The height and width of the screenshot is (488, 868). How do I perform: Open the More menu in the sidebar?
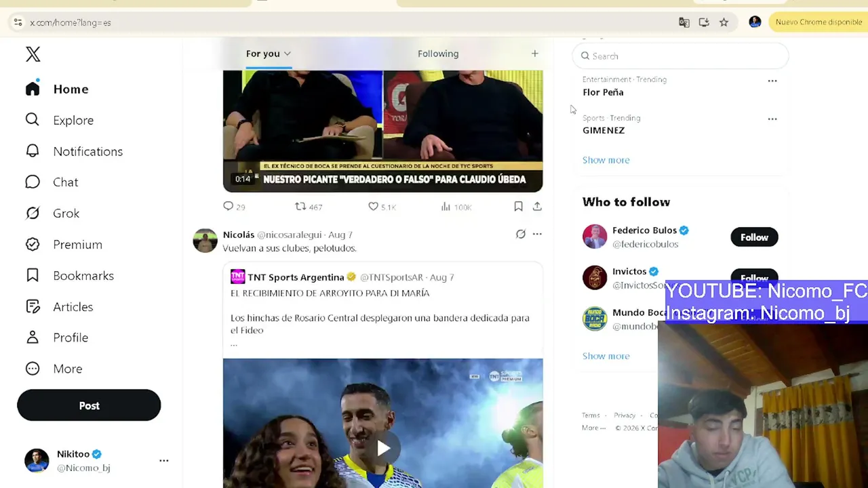point(54,369)
